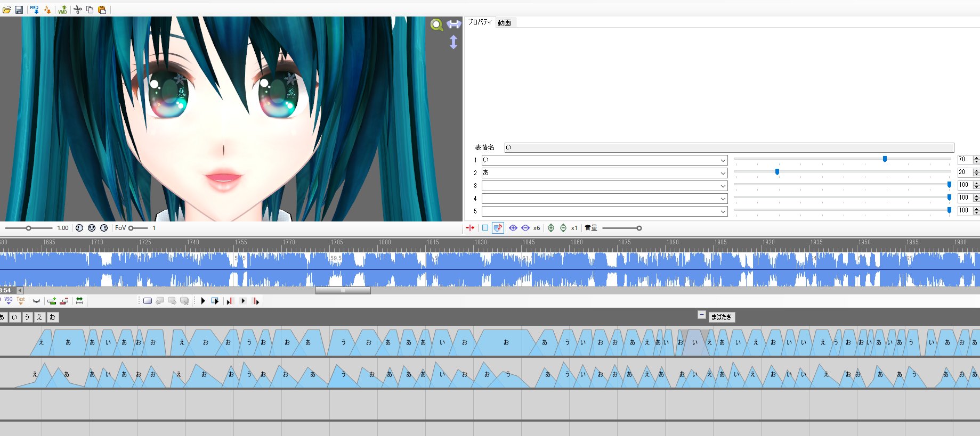Viewport: 980px width, 436px height.
Task: Click the vertical zoom-out green minus icon
Action: click(x=563, y=228)
